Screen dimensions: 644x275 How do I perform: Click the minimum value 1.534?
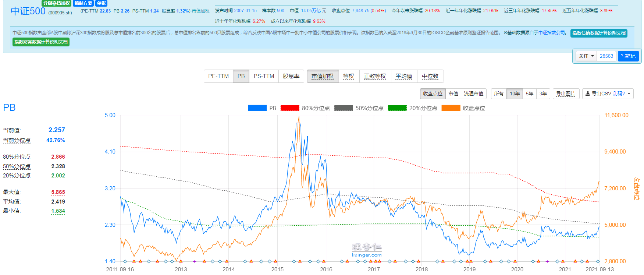[x=58, y=211]
